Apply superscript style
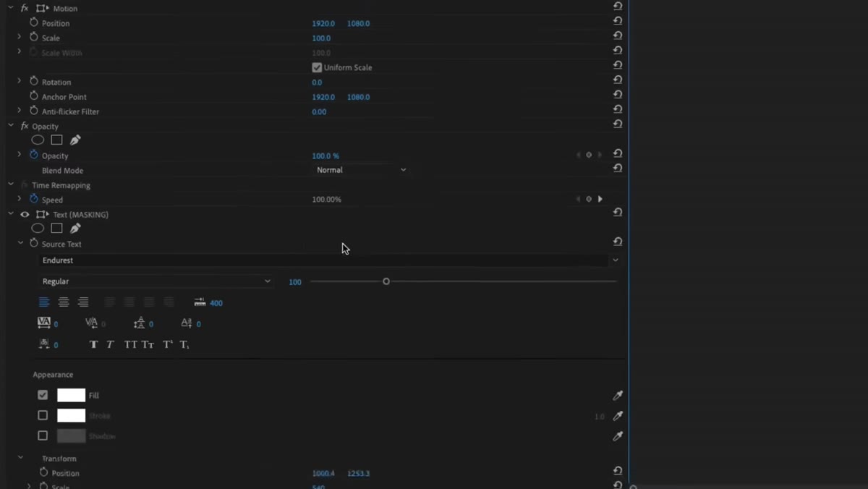Screen dimensions: 868x489 pos(167,344)
